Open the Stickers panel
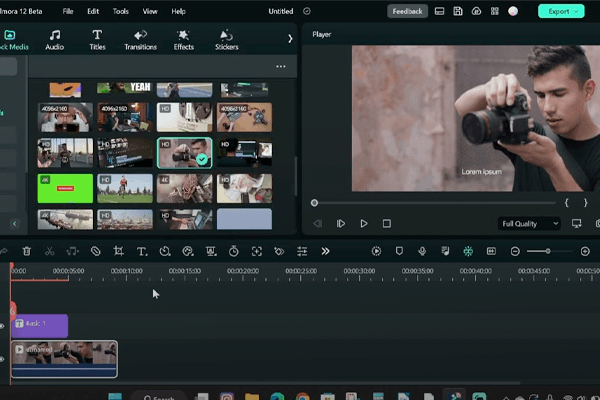Image resolution: width=600 pixels, height=400 pixels. click(227, 41)
